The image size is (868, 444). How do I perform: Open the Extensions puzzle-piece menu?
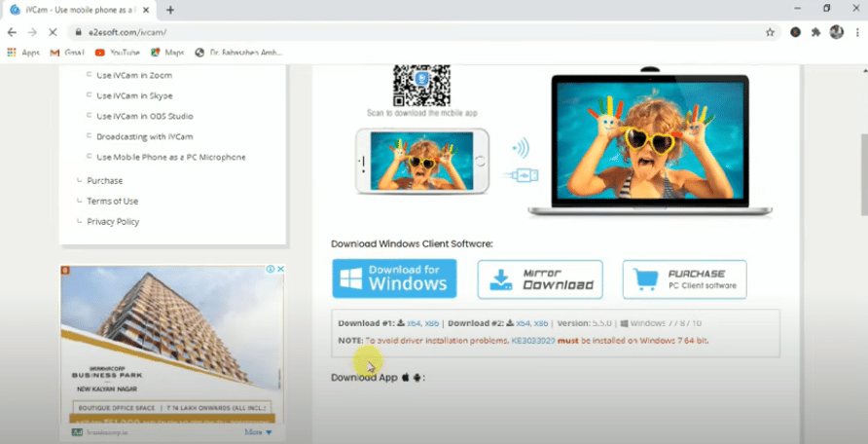coord(815,33)
